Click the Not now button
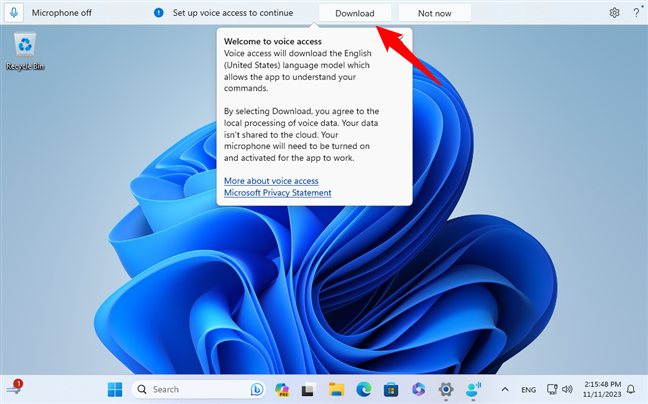The height and width of the screenshot is (404, 648). (x=434, y=13)
